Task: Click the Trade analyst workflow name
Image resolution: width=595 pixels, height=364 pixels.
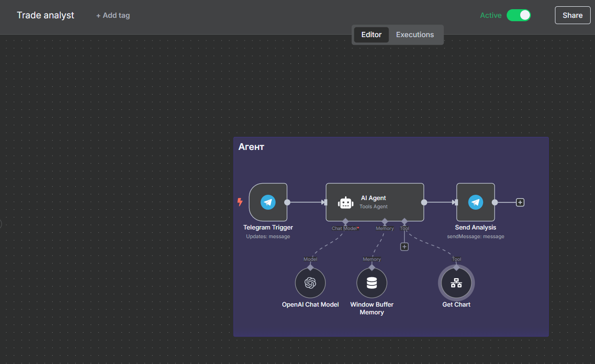Action: [x=45, y=15]
